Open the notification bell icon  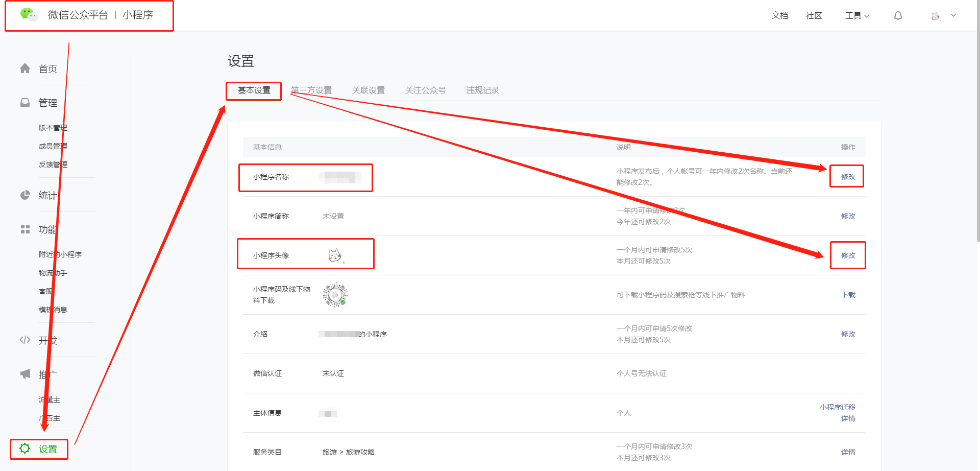(x=898, y=15)
